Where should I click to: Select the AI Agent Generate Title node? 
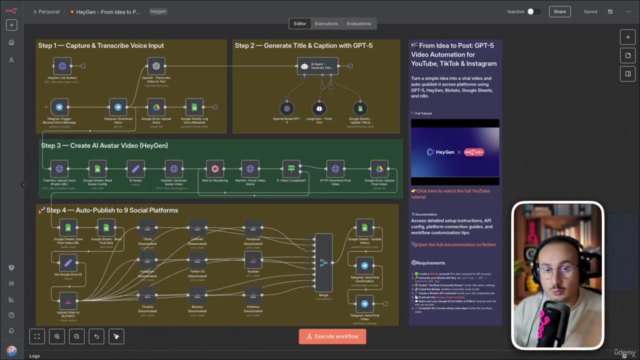[x=318, y=66]
